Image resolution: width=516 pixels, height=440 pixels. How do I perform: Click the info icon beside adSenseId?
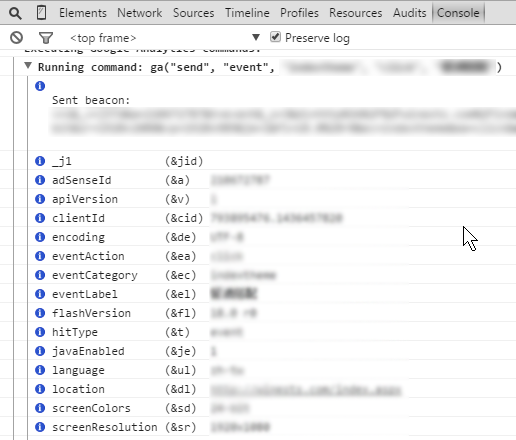tap(40, 180)
